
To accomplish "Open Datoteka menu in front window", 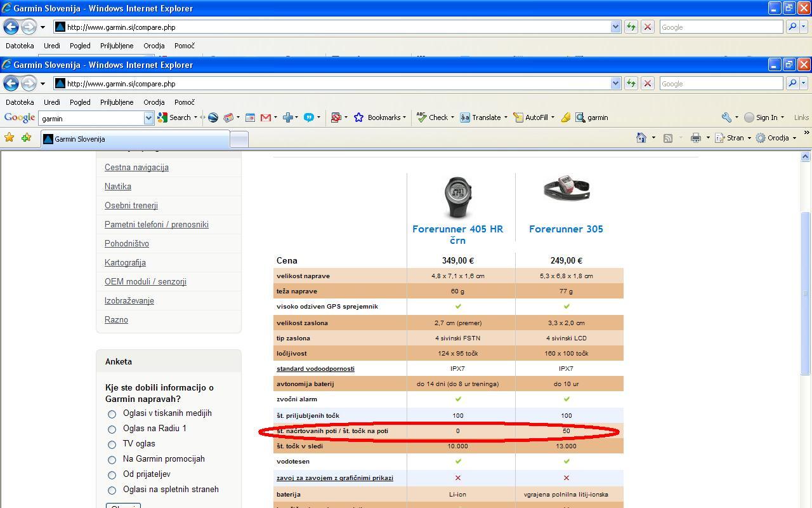I will (x=20, y=102).
